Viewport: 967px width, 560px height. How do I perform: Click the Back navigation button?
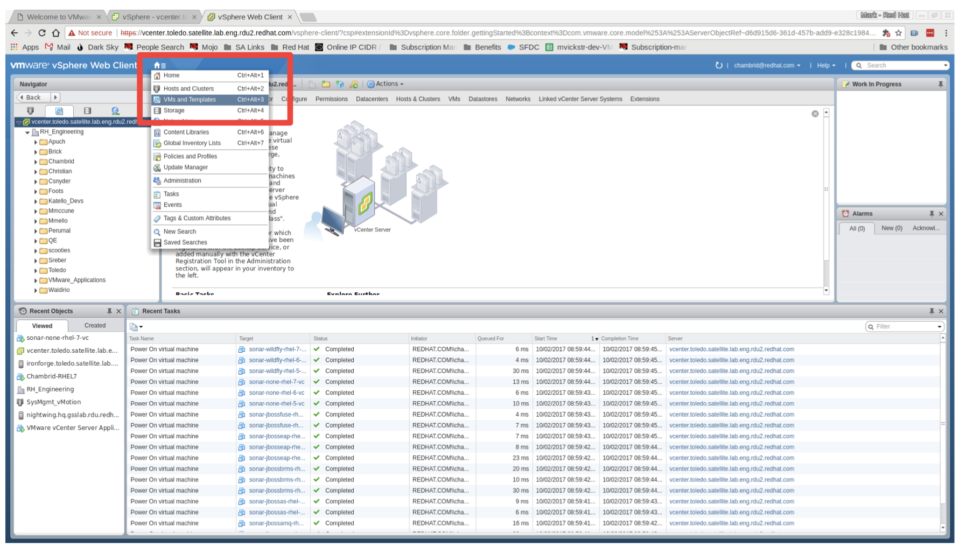[x=33, y=97]
